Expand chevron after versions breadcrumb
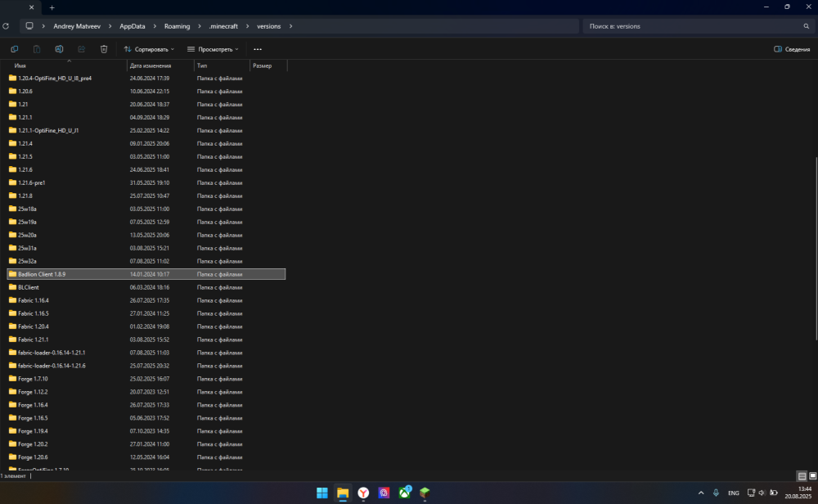 290,26
